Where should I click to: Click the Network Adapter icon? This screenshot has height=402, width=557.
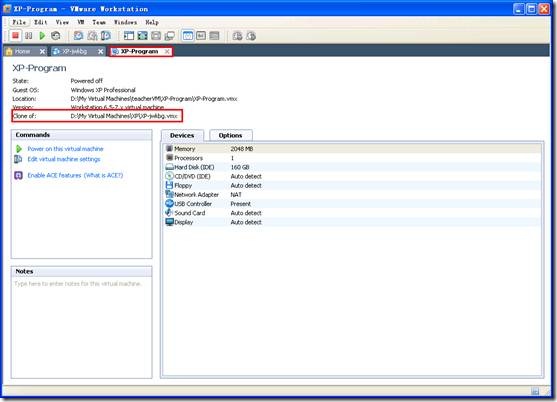pos(169,194)
